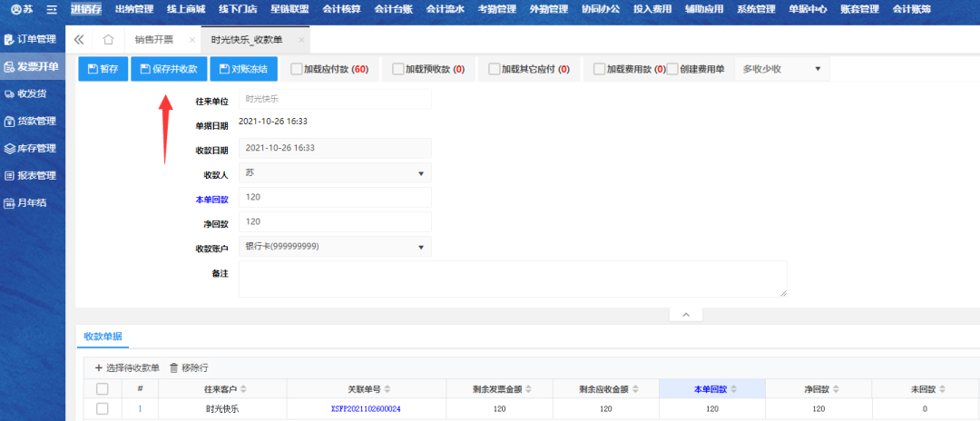Screen dimensions: 980x421
Task: Open 出纳管理 top menu
Action: click(133, 9)
